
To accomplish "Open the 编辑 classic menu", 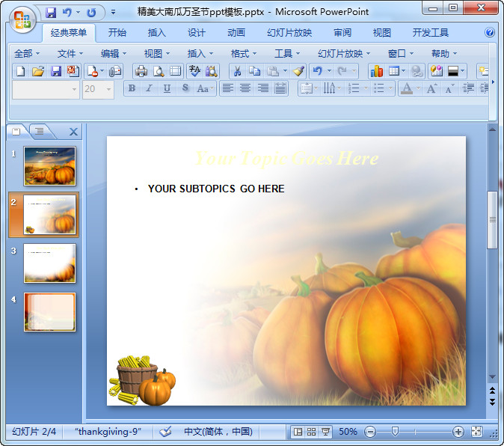I will tap(114, 53).
